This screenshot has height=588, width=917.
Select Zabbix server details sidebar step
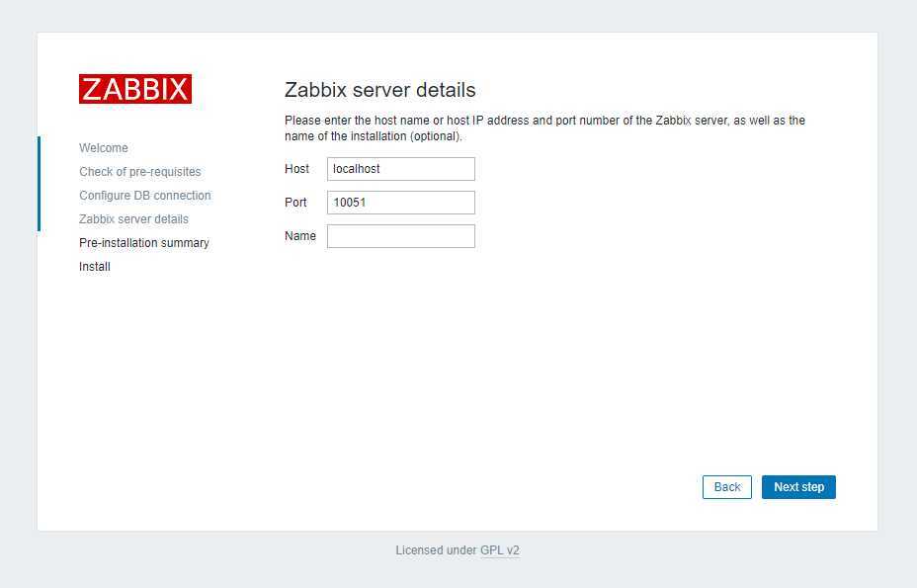[134, 219]
